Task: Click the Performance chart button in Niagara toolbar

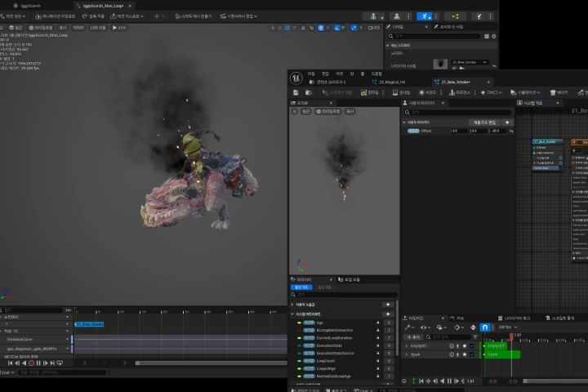Action: (x=460, y=92)
